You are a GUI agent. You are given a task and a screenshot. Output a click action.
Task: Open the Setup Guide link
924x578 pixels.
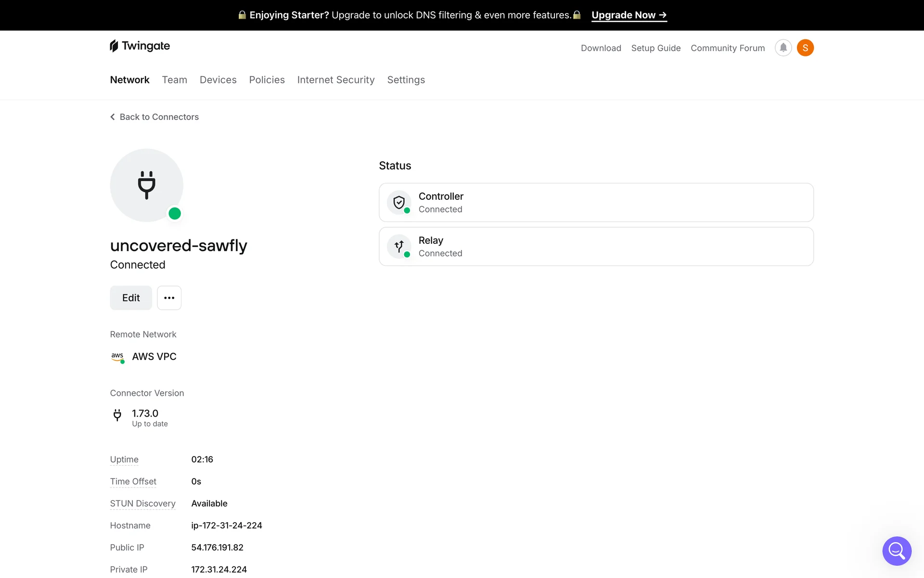pos(655,48)
